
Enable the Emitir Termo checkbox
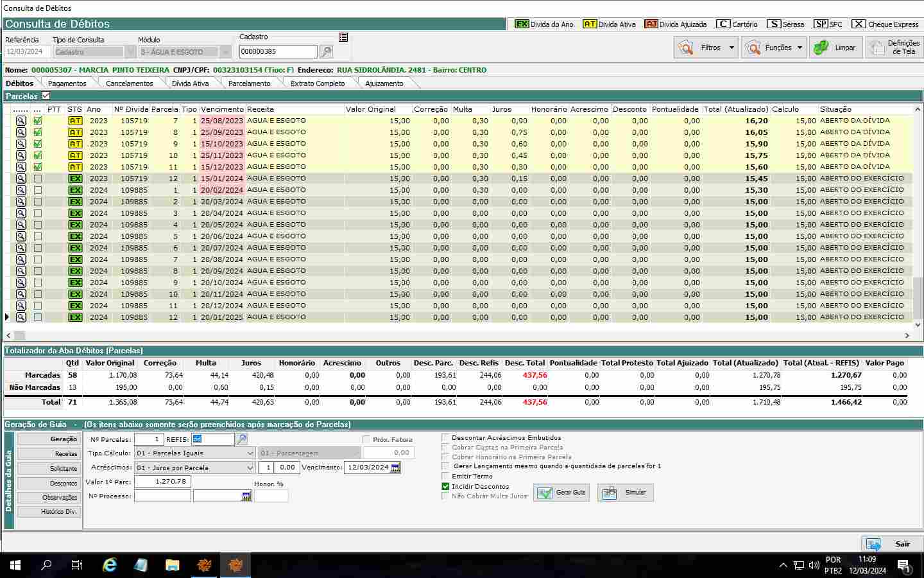pos(445,477)
